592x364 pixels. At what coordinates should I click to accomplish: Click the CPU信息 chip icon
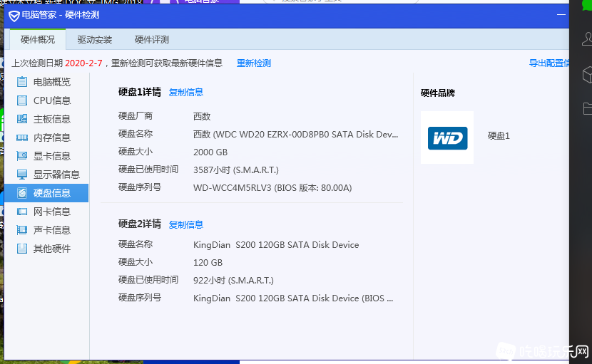pyautogui.click(x=22, y=100)
